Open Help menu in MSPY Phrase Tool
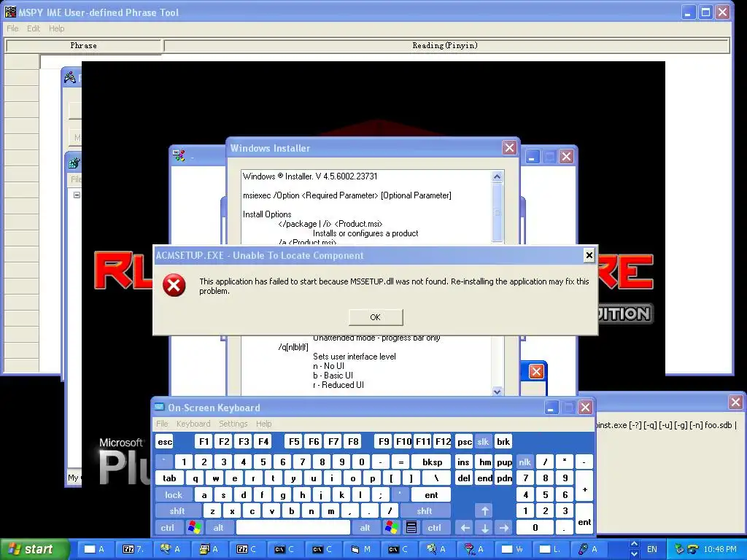Screen dimensions: 747x560 pos(56,28)
